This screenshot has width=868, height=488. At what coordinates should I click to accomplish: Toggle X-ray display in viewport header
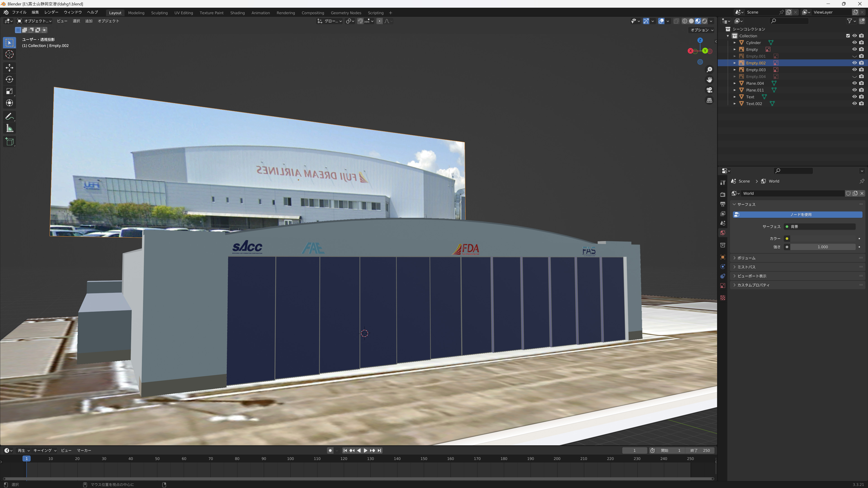point(676,21)
